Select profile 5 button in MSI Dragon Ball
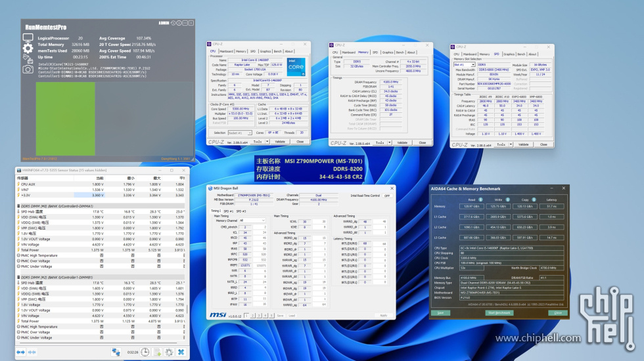Screen dimensions: 644x361 pos(271,316)
